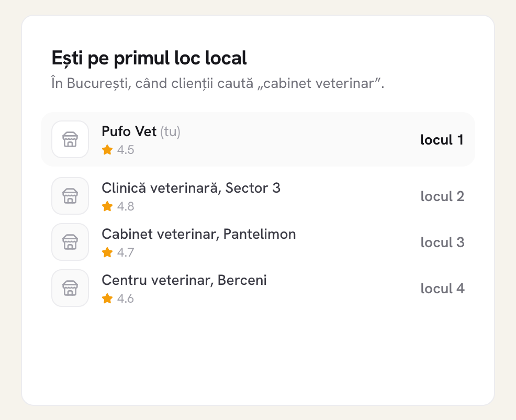Click the heading Ești pe primul loc local

(x=149, y=59)
